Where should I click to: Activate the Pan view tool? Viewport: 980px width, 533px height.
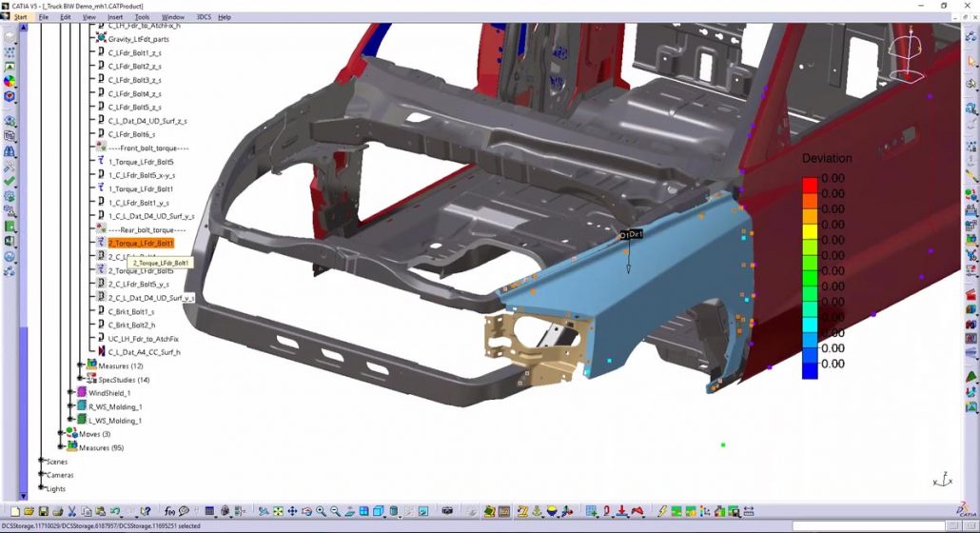(x=292, y=512)
